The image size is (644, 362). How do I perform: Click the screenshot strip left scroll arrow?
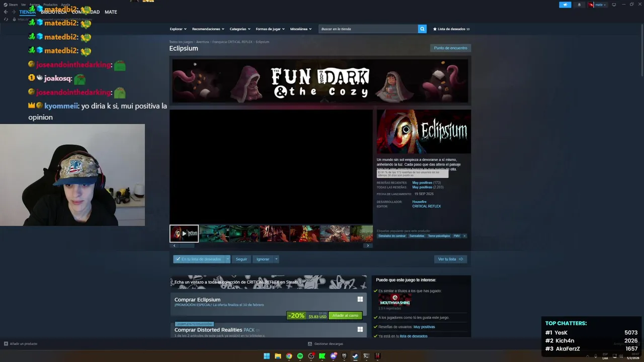pyautogui.click(x=174, y=245)
